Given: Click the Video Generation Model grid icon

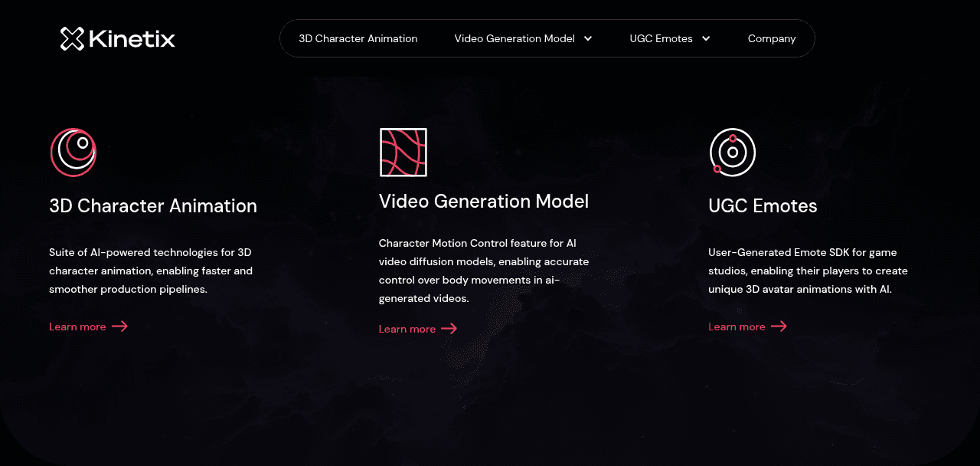Looking at the screenshot, I should (x=403, y=153).
